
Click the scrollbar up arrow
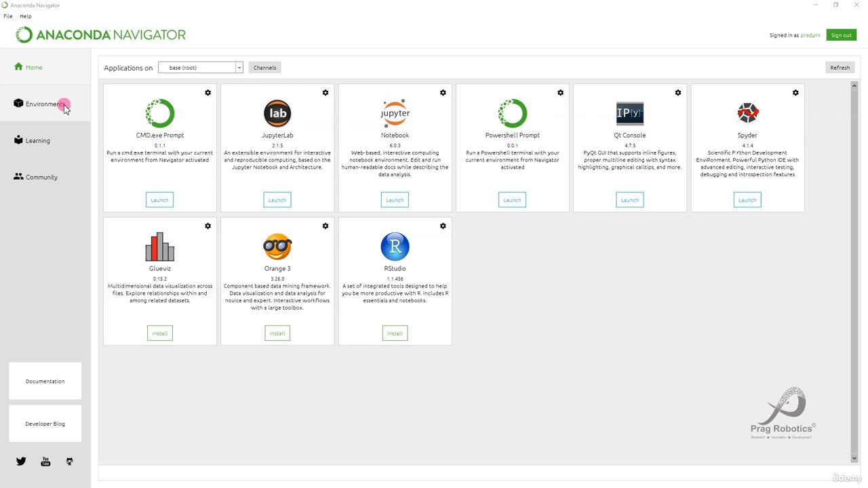click(854, 85)
